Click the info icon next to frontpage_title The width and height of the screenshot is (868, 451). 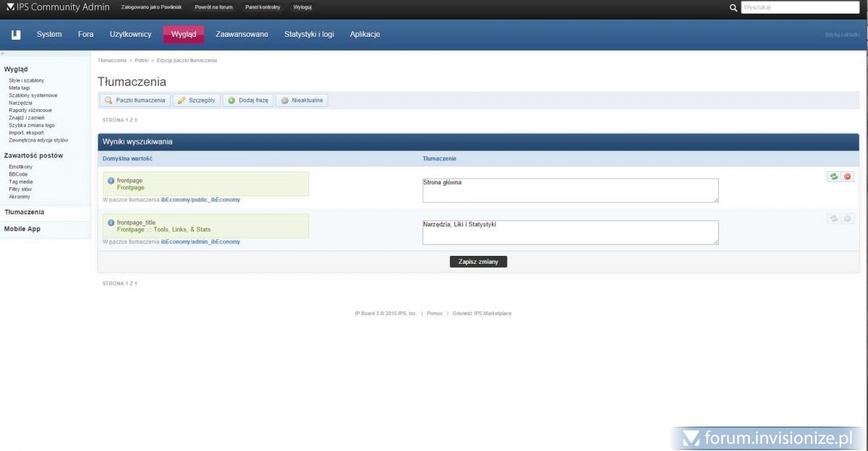(x=111, y=223)
